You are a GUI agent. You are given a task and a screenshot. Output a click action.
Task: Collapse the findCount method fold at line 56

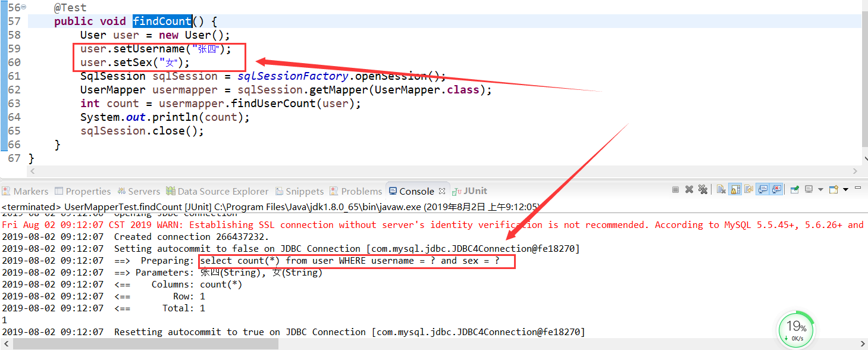[24, 7]
